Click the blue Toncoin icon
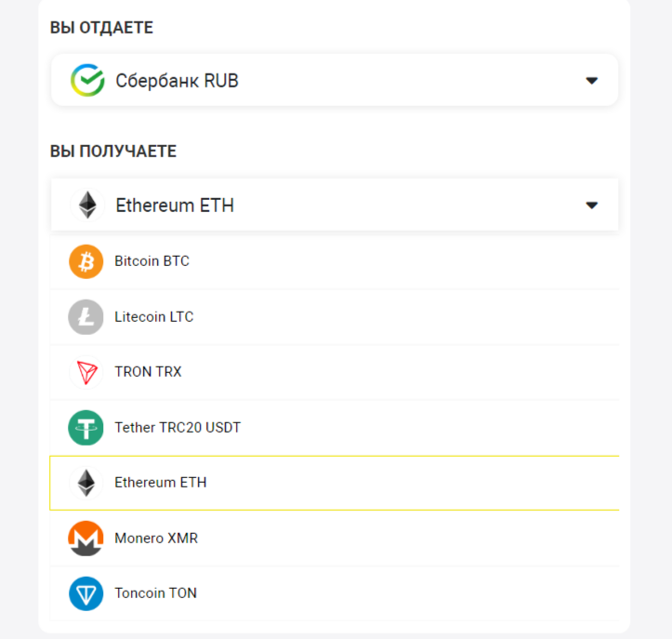672x639 pixels. [x=86, y=593]
